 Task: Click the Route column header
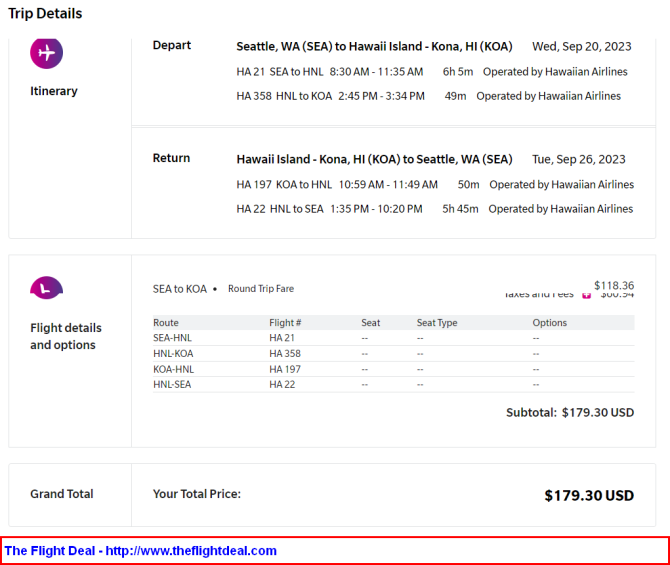pos(166,323)
